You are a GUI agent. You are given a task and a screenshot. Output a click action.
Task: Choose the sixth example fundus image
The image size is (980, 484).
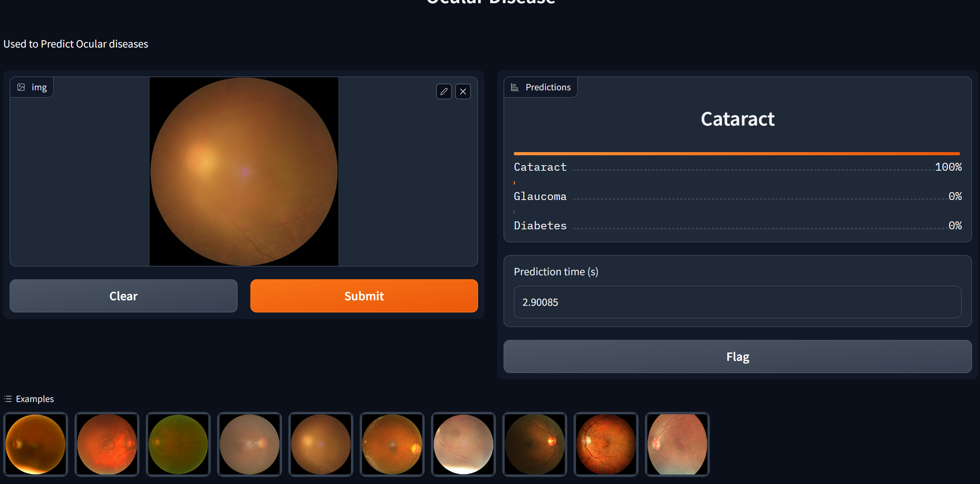click(392, 444)
